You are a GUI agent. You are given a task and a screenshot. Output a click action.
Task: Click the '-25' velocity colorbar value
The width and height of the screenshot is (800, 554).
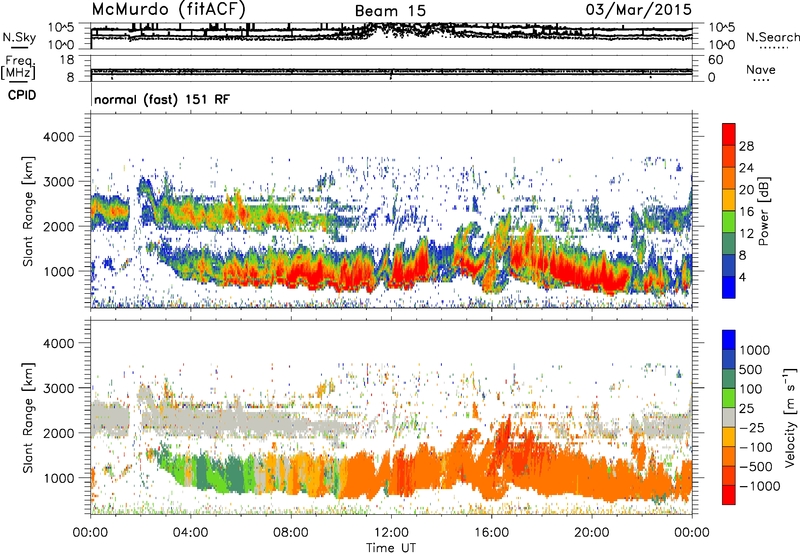752,428
